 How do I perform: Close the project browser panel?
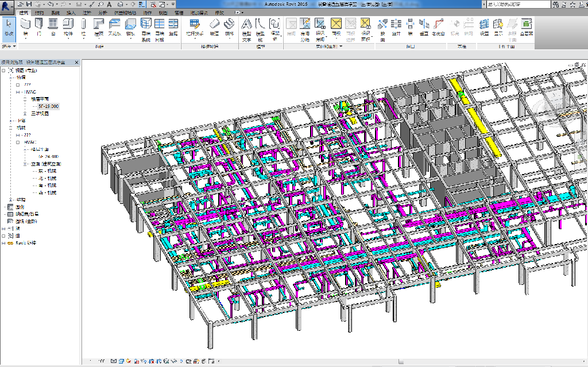[77, 62]
